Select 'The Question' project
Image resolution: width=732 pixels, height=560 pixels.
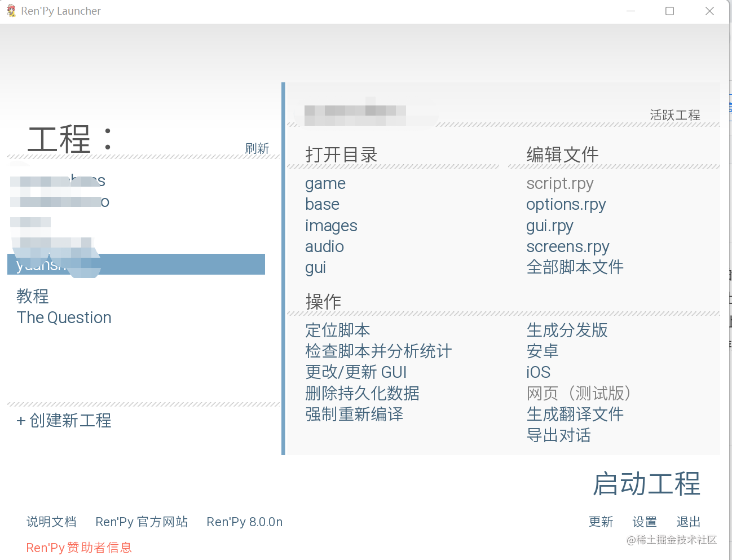tap(64, 318)
